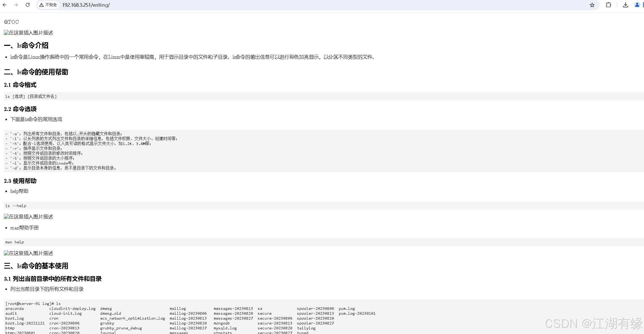Open the extensions puzzle-piece icon
644x334 pixels.
tap(609, 5)
